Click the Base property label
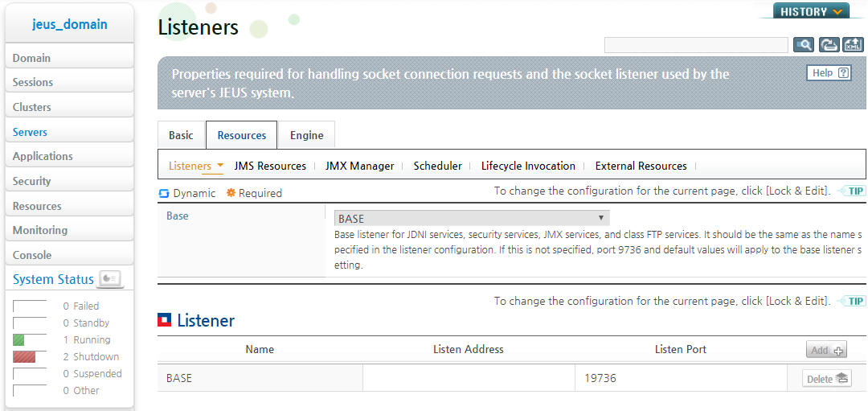 tap(178, 216)
